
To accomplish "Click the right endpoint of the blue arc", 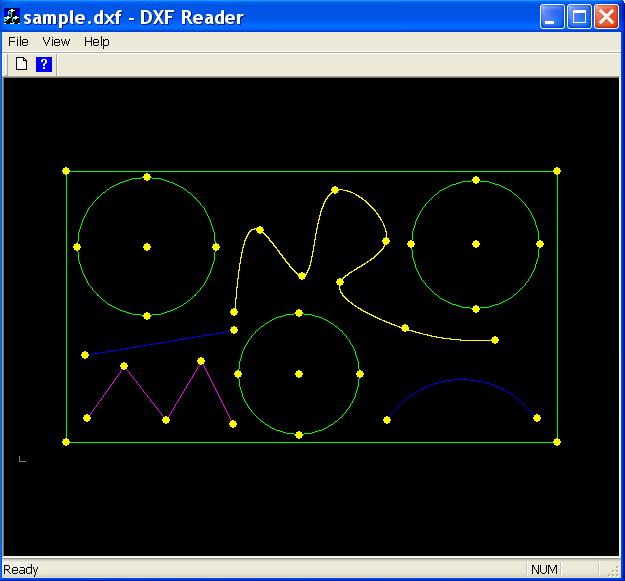I will (x=537, y=418).
